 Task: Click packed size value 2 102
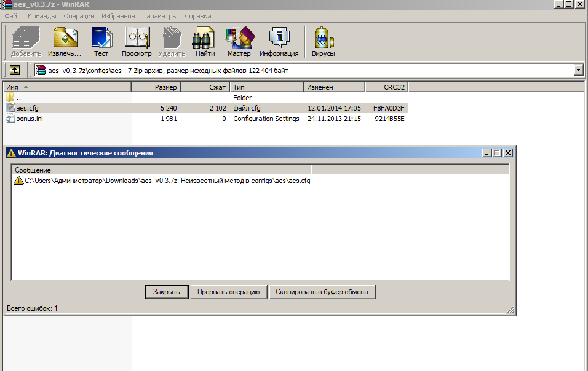[x=218, y=108]
